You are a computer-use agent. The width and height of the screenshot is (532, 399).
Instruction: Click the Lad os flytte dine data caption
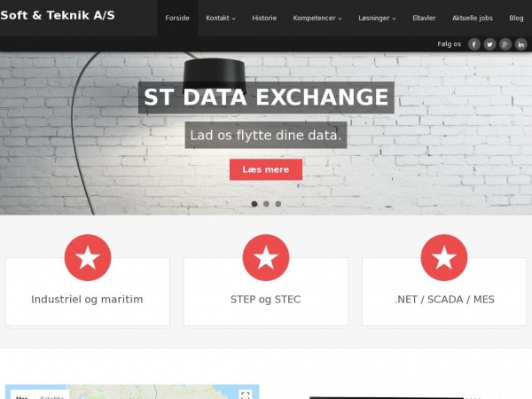click(x=266, y=135)
